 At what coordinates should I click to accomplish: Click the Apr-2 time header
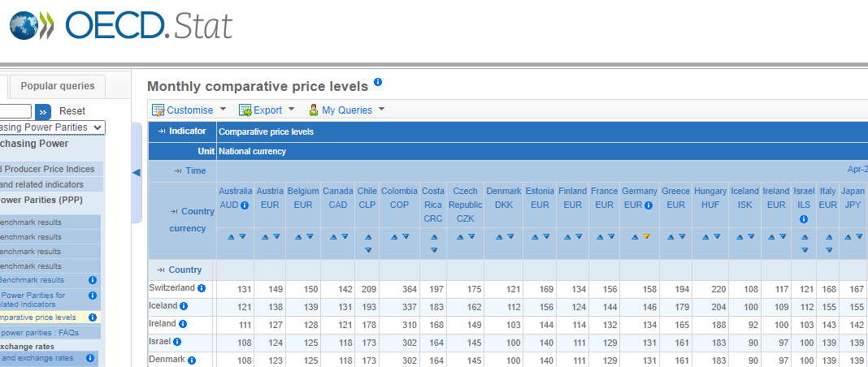pyautogui.click(x=857, y=170)
